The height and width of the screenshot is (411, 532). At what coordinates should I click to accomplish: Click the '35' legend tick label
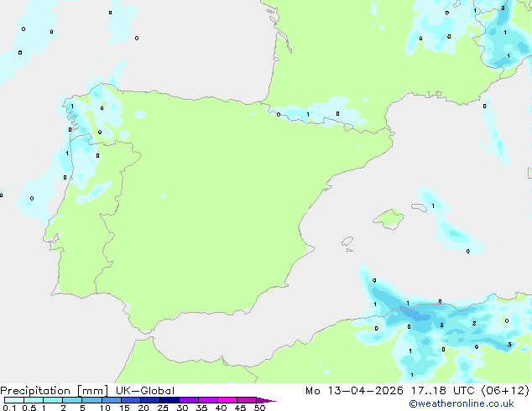pos(201,408)
